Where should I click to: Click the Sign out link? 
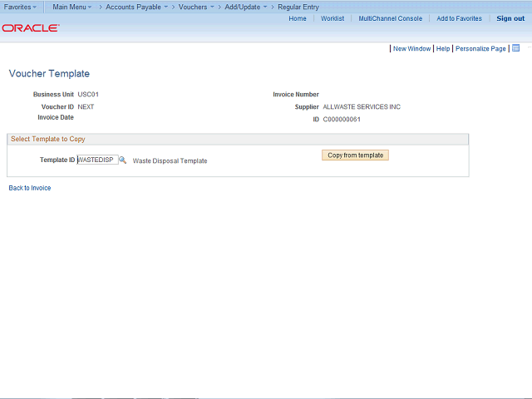510,18
